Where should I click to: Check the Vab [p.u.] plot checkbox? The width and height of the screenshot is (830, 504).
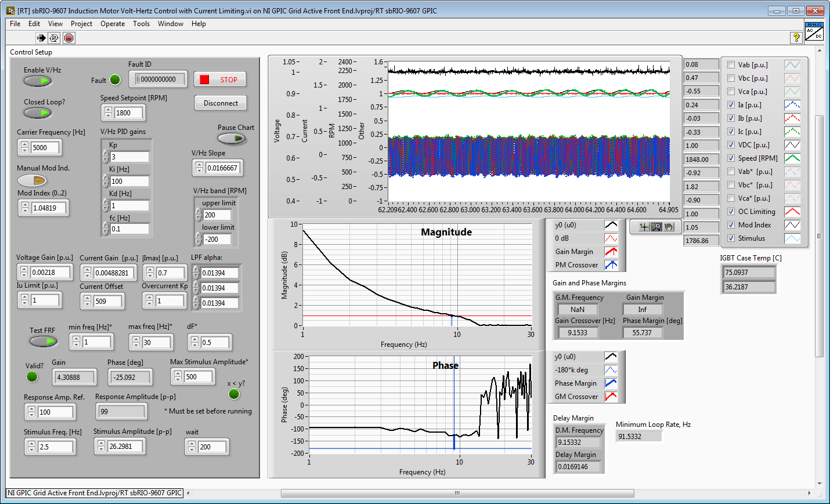[731, 65]
